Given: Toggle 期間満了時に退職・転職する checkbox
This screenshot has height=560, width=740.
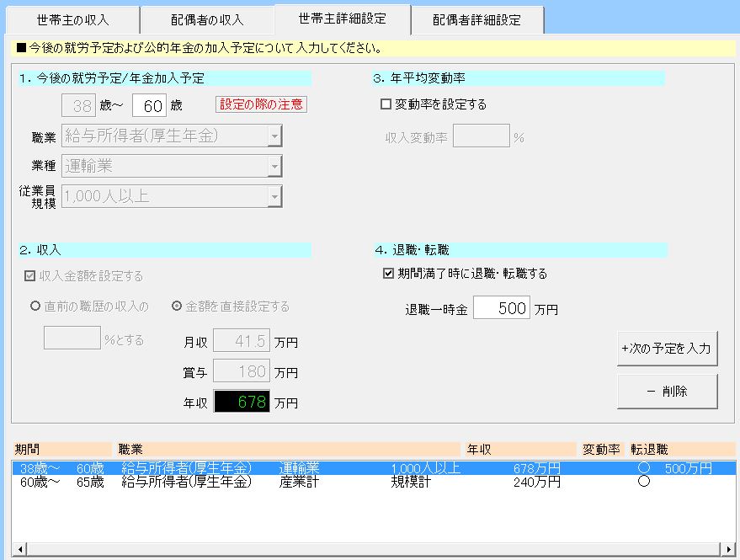Looking at the screenshot, I should pyautogui.click(x=388, y=274).
